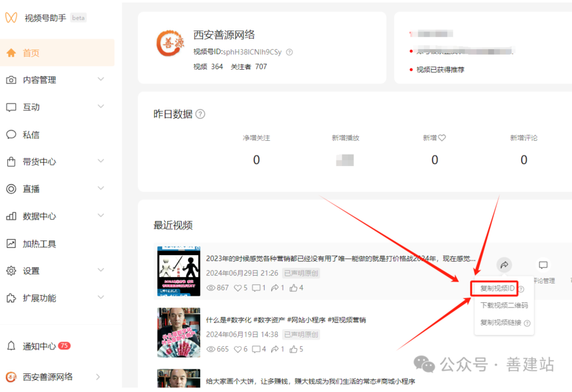This screenshot has width=572, height=392.
Task: Click the help icon beside 复制视频链接
Action: tap(527, 323)
